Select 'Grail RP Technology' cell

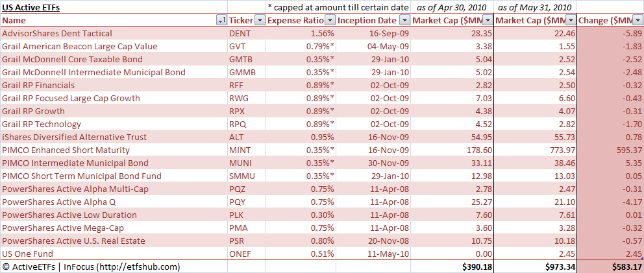pos(114,124)
